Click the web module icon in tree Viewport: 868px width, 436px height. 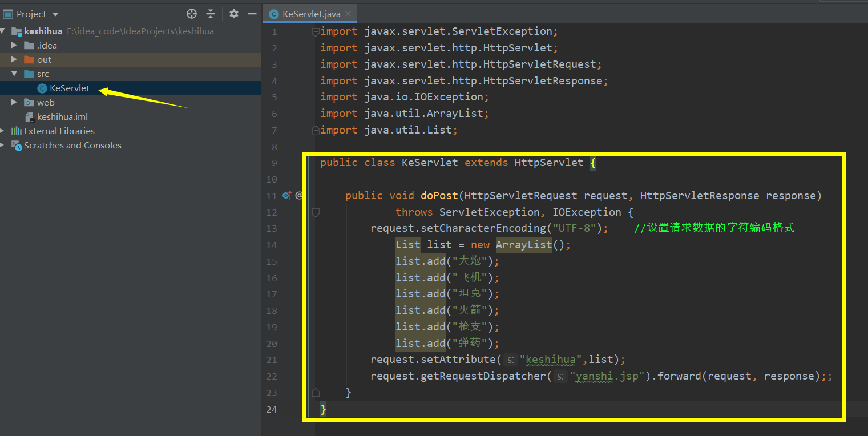click(x=29, y=102)
